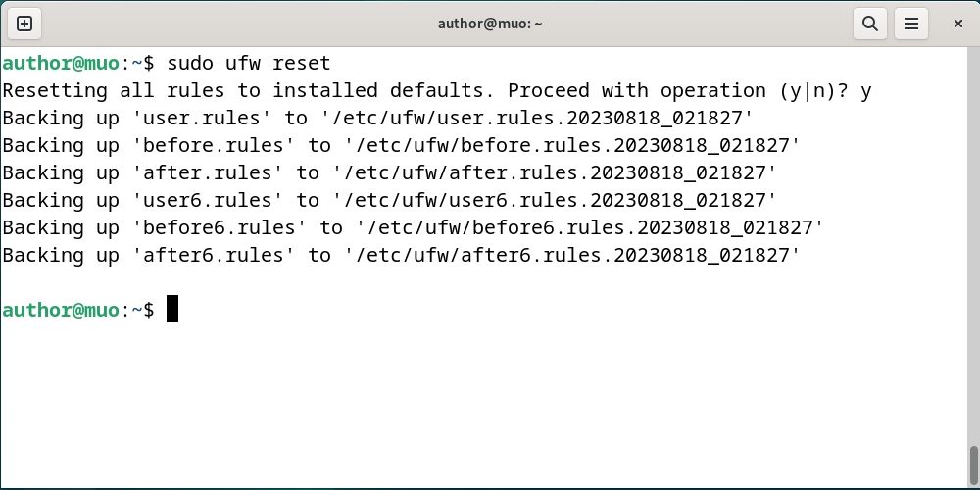Click the '/etc/ufw/user6.rules.20230818_021827' path
This screenshot has height=490, width=980.
[554, 201]
